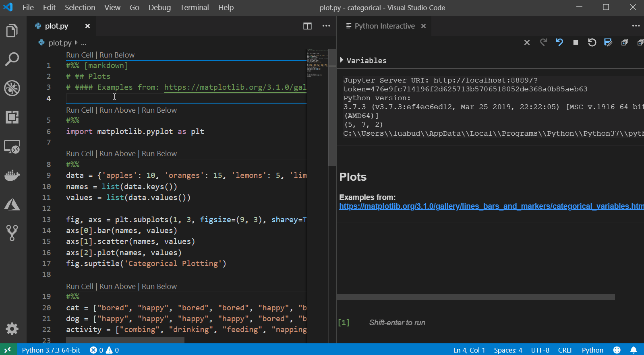Image resolution: width=644 pixels, height=355 pixels.
Task: Expand all cells in Python Interactive
Action: [625, 42]
